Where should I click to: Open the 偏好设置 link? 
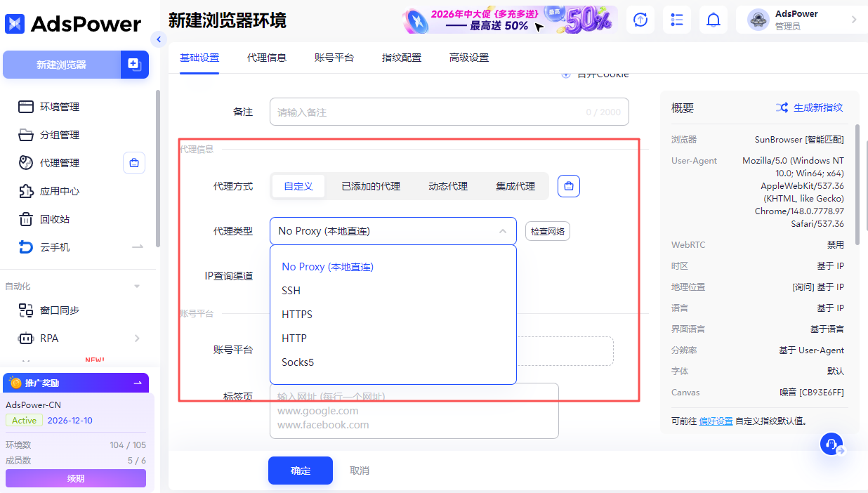(x=716, y=421)
